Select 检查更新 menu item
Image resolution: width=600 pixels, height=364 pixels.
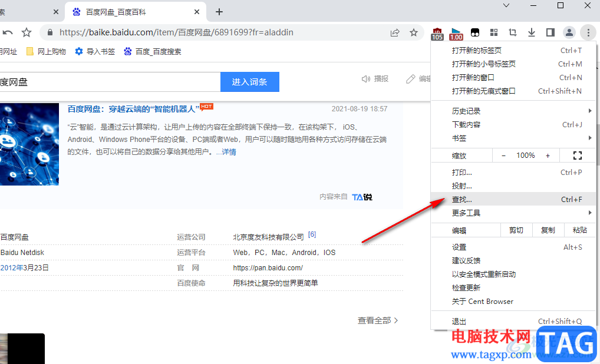(x=513, y=288)
